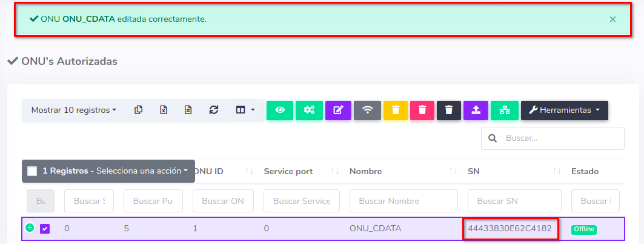Click the green eye view button
This screenshot has height=244, width=644.
click(x=280, y=110)
